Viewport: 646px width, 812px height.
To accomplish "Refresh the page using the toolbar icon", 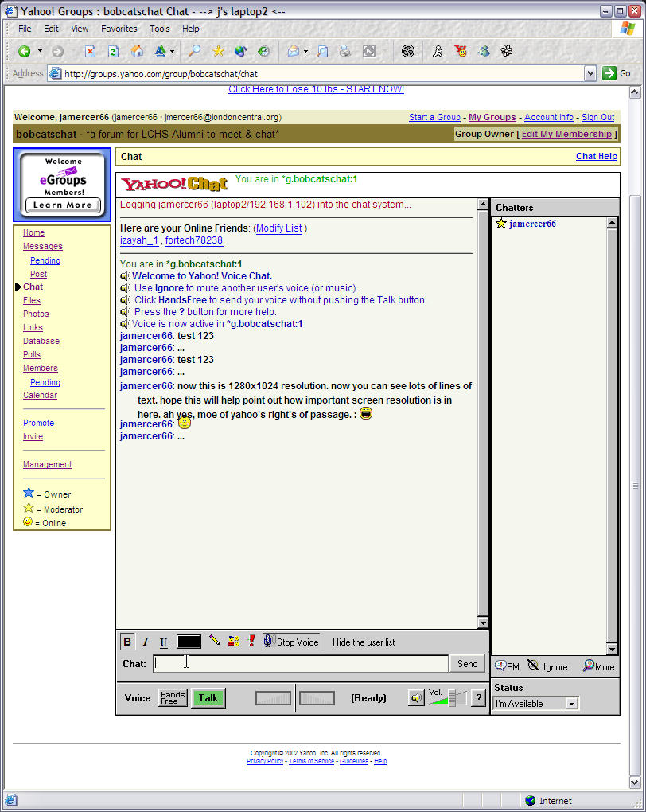I will [113, 51].
